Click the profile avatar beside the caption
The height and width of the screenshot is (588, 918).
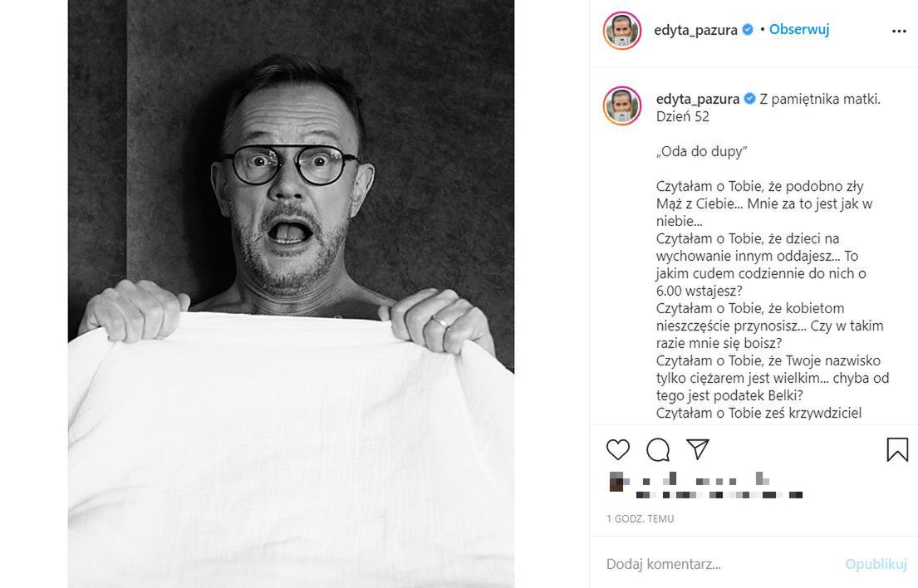(622, 105)
